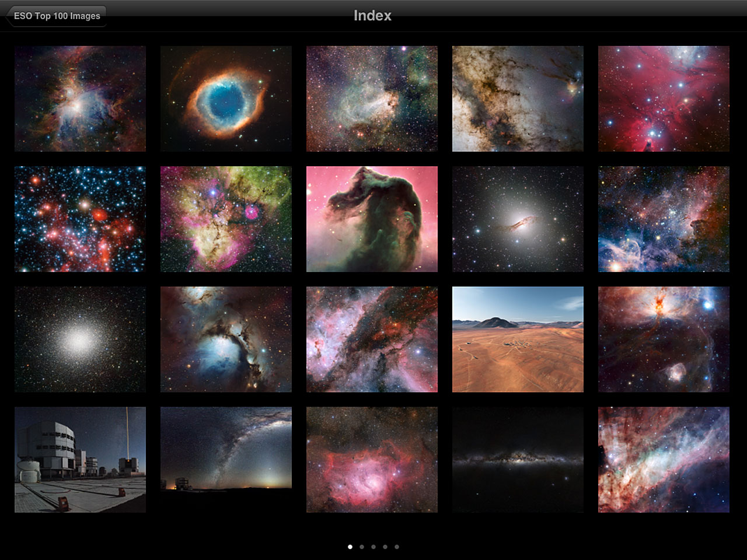Viewport: 747px width, 560px height.
Task: Open the Omega Centauri globular cluster thumbnail
Action: 80,339
